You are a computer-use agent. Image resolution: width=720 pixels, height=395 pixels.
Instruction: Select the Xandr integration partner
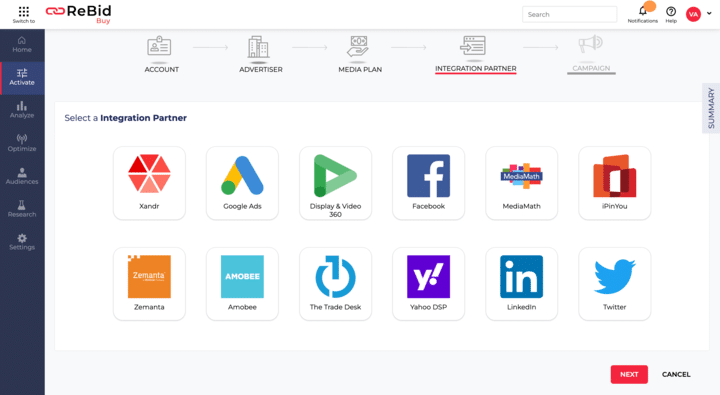149,183
